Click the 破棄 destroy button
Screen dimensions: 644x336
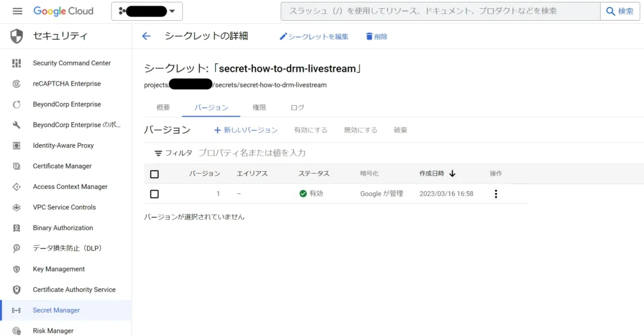pos(401,130)
